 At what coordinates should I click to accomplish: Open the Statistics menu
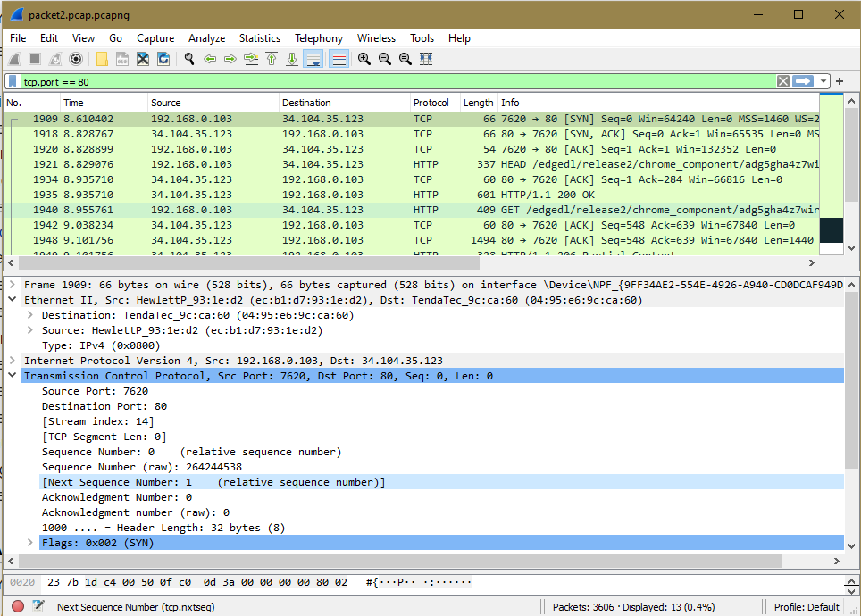(x=259, y=38)
